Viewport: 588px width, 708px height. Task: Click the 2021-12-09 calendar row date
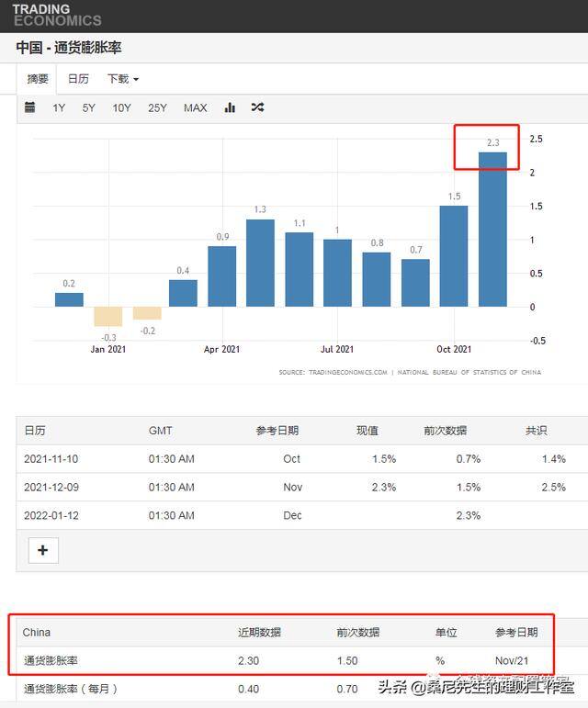(51, 488)
